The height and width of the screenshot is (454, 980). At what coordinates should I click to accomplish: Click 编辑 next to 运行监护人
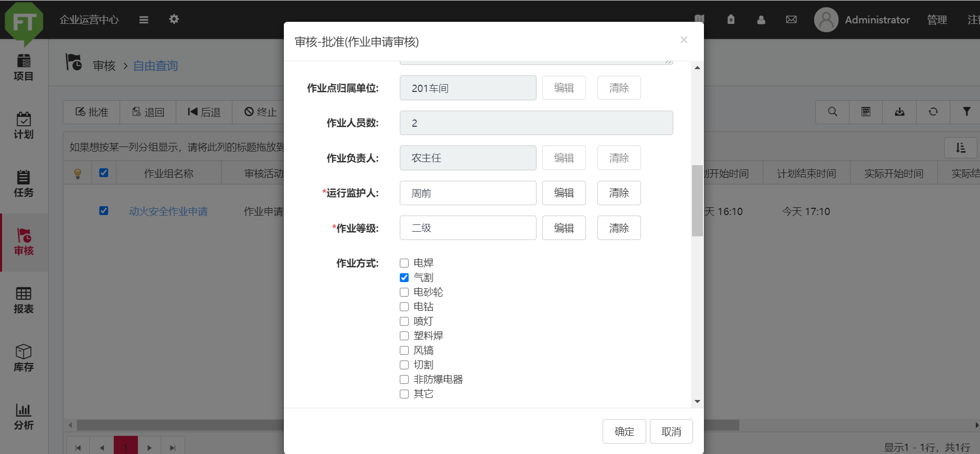564,193
